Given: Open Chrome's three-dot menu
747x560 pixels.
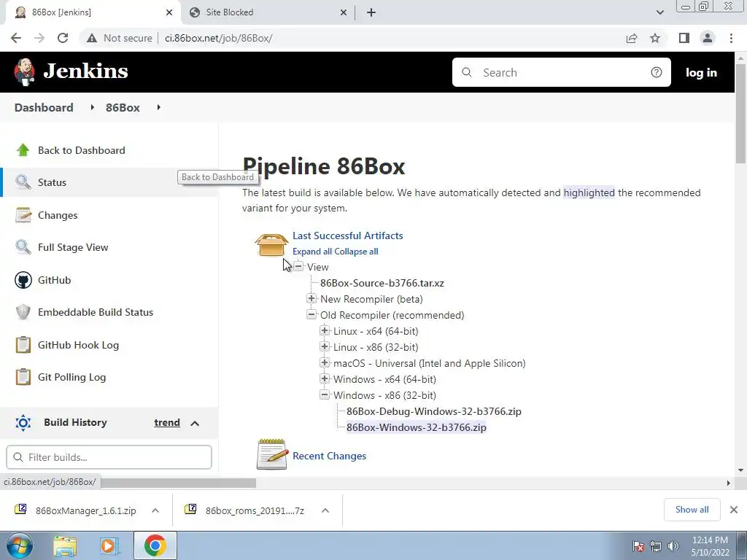Looking at the screenshot, I should [731, 38].
